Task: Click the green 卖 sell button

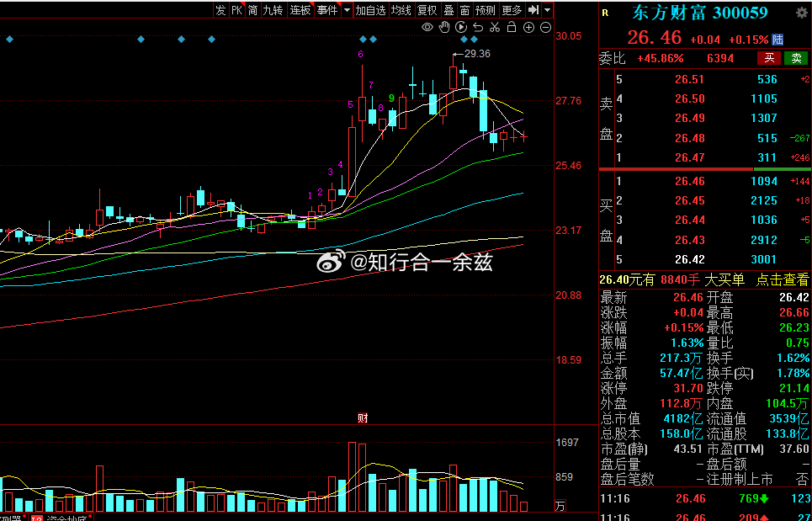Action: (x=795, y=58)
